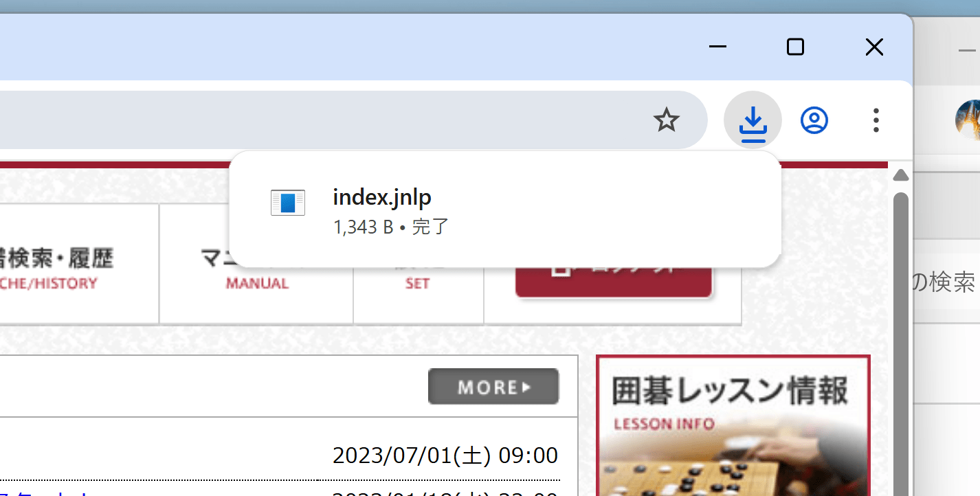Open the 2023/07/01 news entry

445,455
